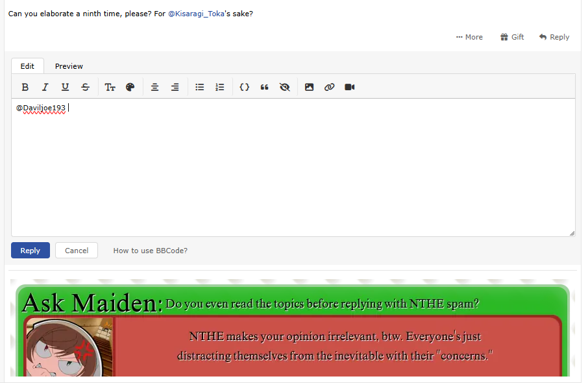
Task: Insert a code block
Action: [244, 87]
